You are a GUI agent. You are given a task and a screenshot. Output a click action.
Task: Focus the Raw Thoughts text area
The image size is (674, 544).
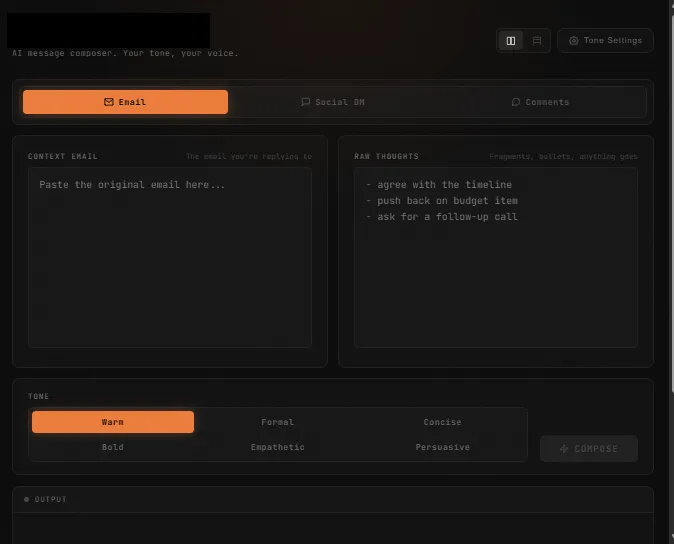click(496, 257)
